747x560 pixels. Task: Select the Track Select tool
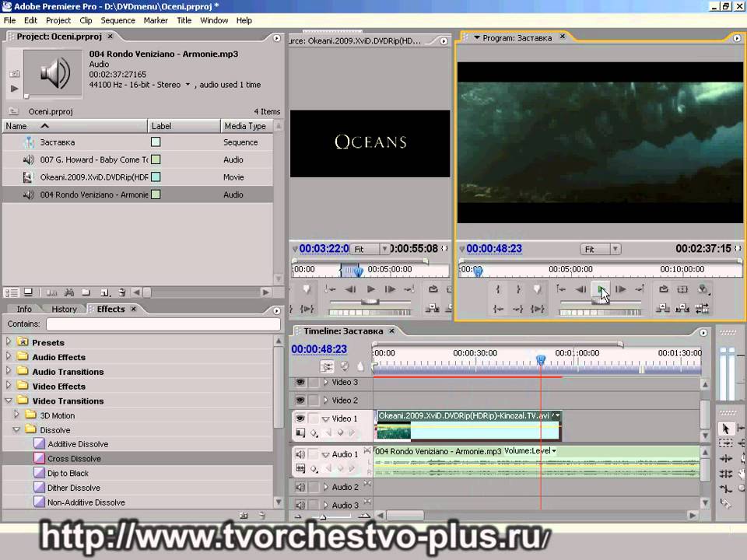point(725,443)
